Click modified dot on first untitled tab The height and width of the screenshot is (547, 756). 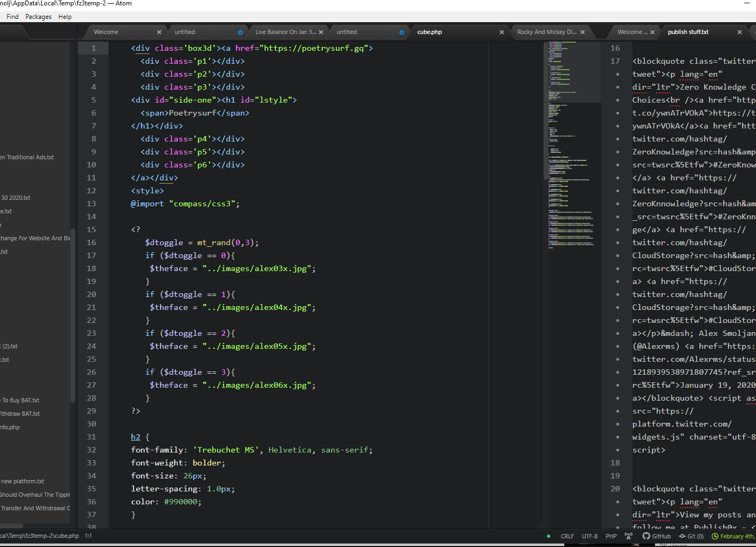tap(240, 32)
